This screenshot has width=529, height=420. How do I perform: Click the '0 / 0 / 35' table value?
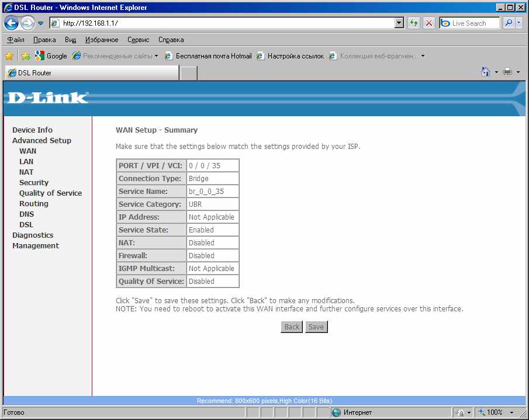tap(205, 165)
